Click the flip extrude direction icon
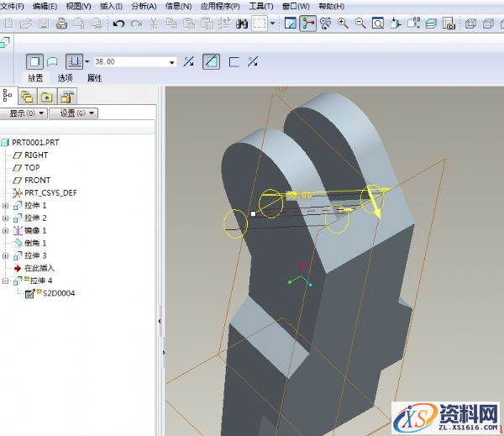504x436 pixels. [x=188, y=61]
